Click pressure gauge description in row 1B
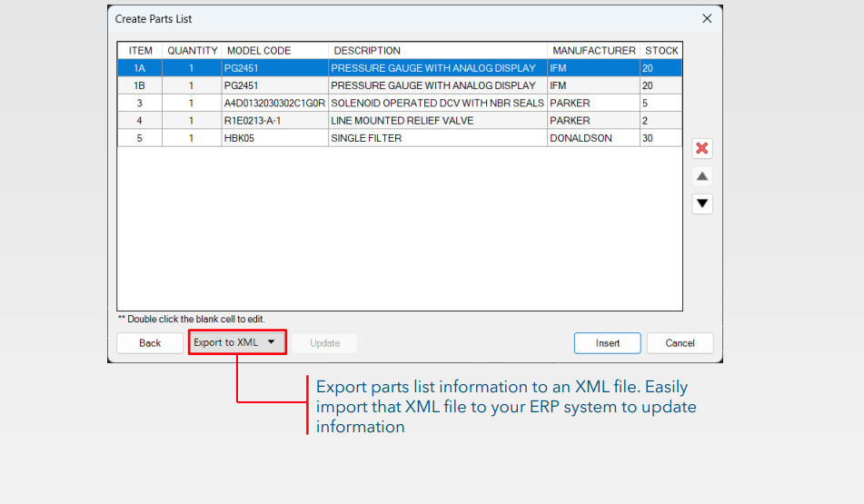Viewport: 864px width, 504px height. (438, 86)
